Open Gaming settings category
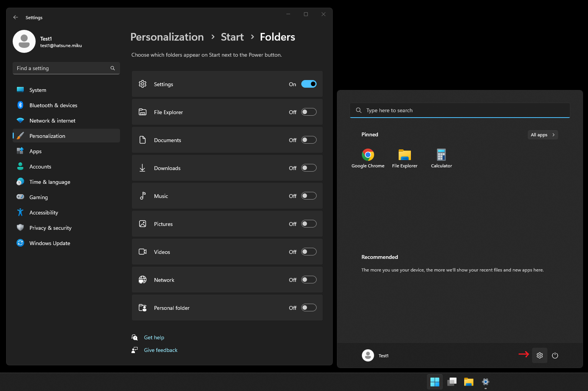Viewport: 588px width, 391px height. (66, 197)
